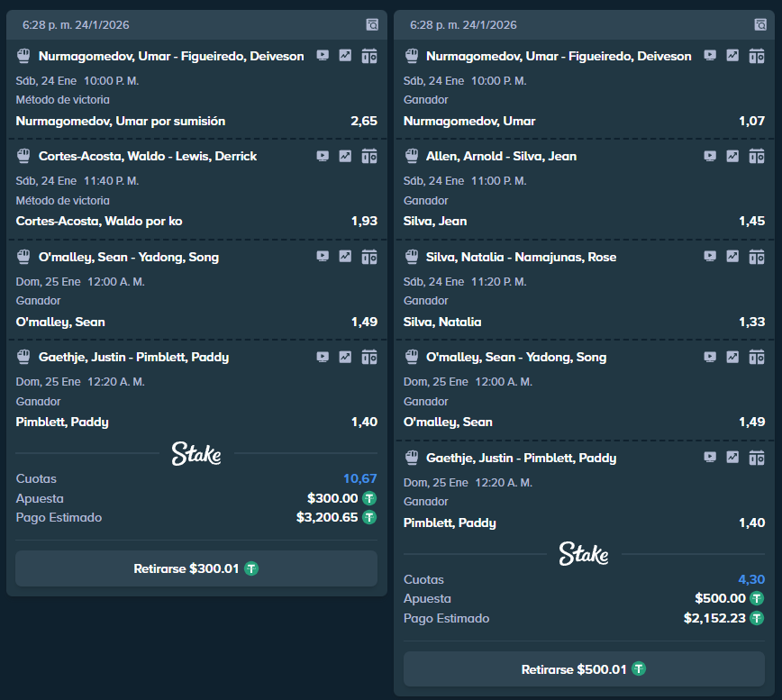Open scoreboard for O'malley fight, right slip
The height and width of the screenshot is (700, 782).
757,358
